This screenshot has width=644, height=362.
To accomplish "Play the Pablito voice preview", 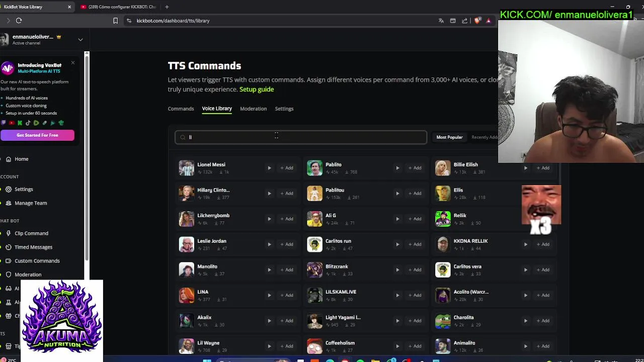I will pos(397,168).
